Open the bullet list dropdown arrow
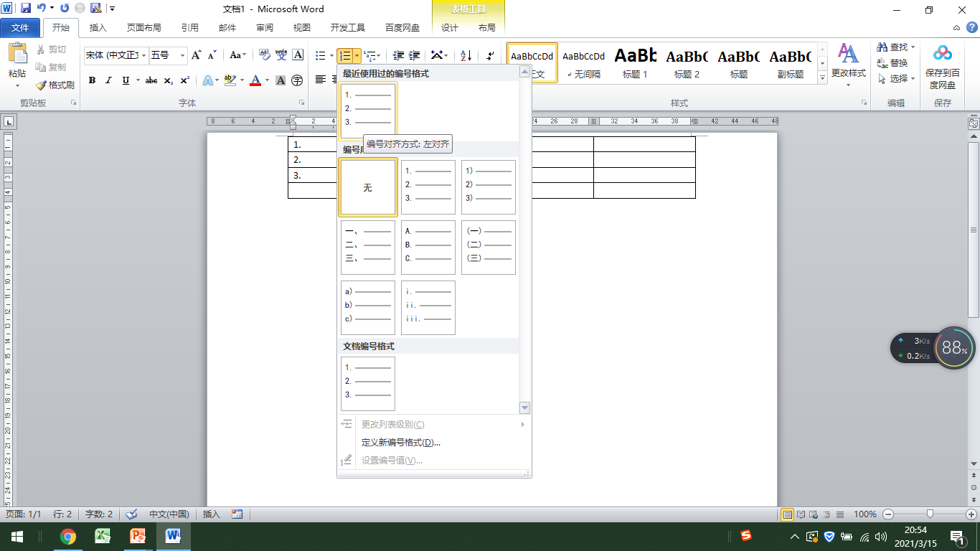Screen dimensions: 980x551 331,55
